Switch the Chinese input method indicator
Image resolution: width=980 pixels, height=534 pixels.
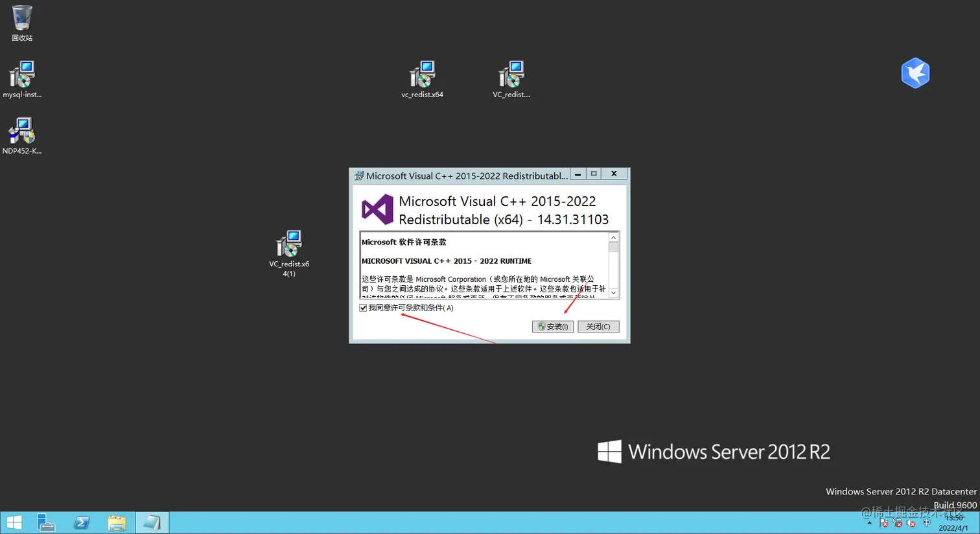point(927,522)
